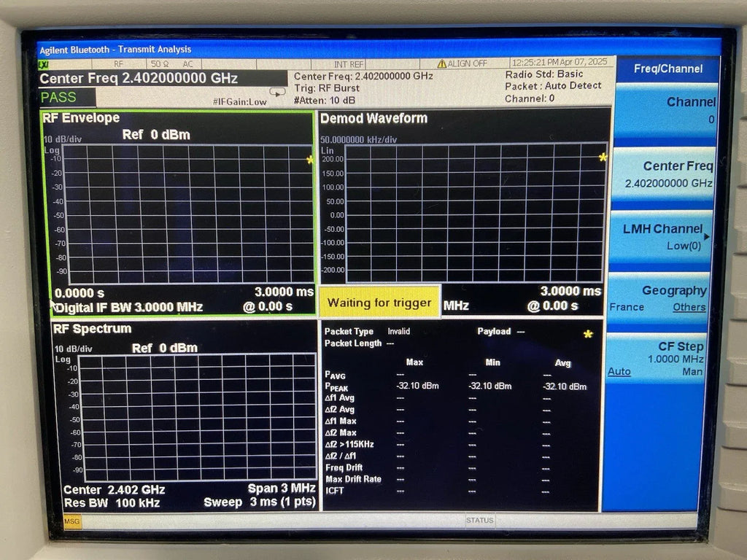Select the Demod Waveform window title
The height and width of the screenshot is (560, 747).
(373, 118)
